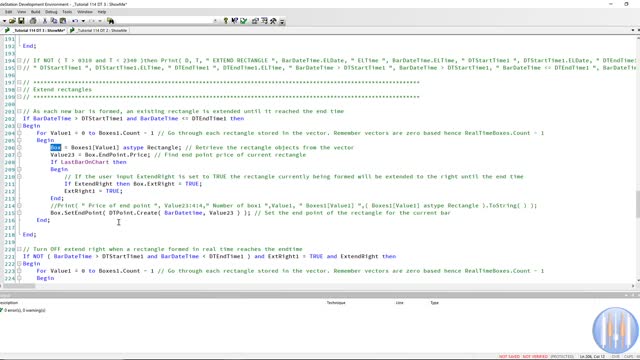Switch to the _Tutorial 114 DT 2 tab
Viewport: 640px width, 360px height.
[98, 30]
